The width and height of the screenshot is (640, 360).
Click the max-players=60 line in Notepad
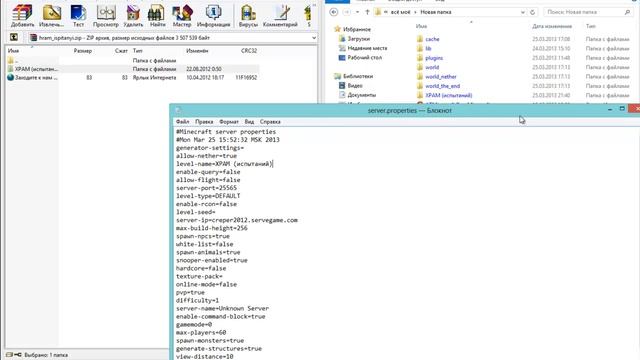(x=201, y=332)
